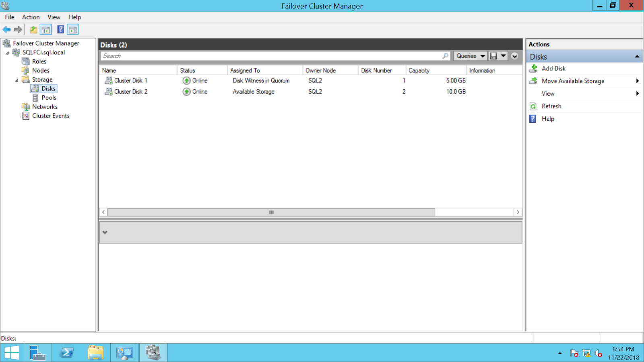Image resolution: width=644 pixels, height=362 pixels.
Task: Select Pools under Storage
Action: point(49,98)
